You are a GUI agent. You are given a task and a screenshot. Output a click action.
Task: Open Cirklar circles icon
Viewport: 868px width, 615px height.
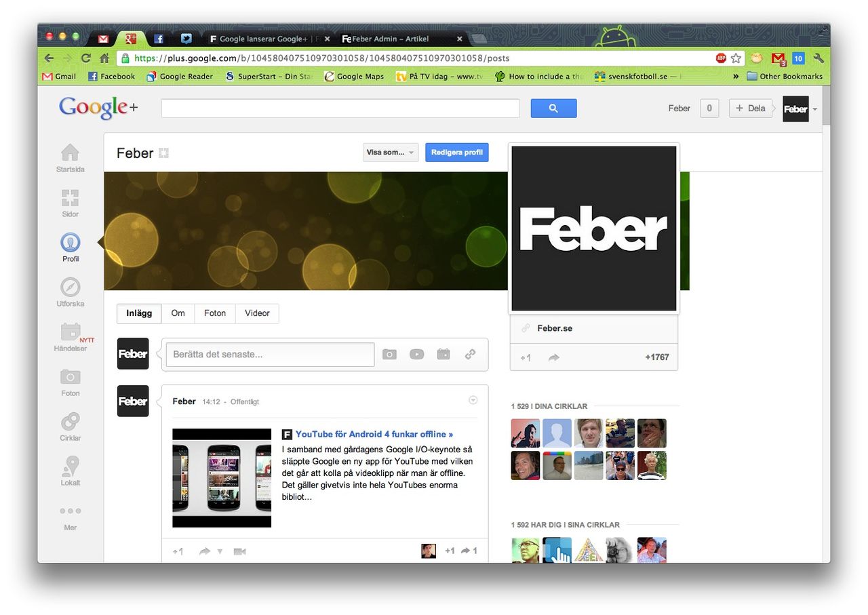[70, 422]
